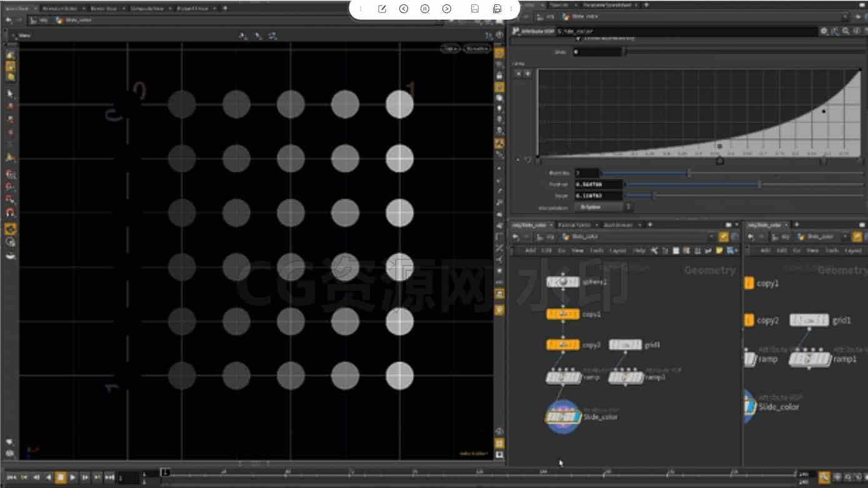Switch to the Render View tab
Screen dimensions: 868x488
pyautogui.click(x=103, y=9)
